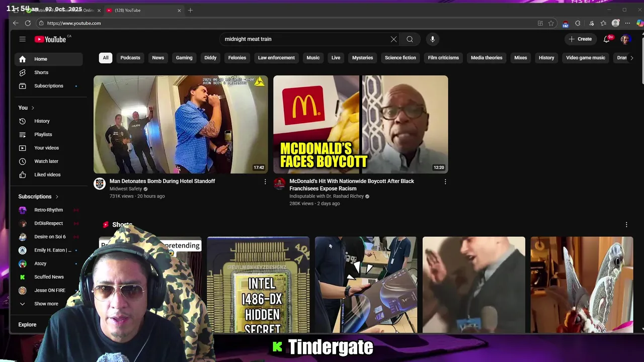Screen dimensions: 644x362
Task: Select the Live filter chip
Action: 336,58
